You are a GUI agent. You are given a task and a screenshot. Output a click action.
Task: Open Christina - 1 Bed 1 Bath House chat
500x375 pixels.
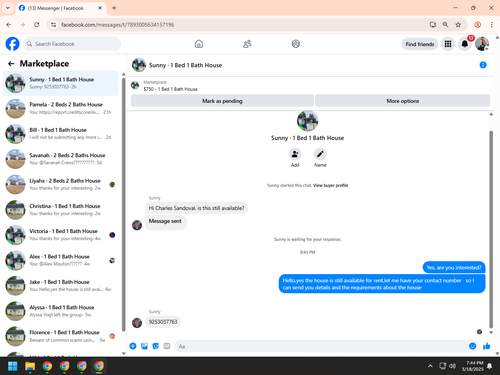[x=61, y=210]
